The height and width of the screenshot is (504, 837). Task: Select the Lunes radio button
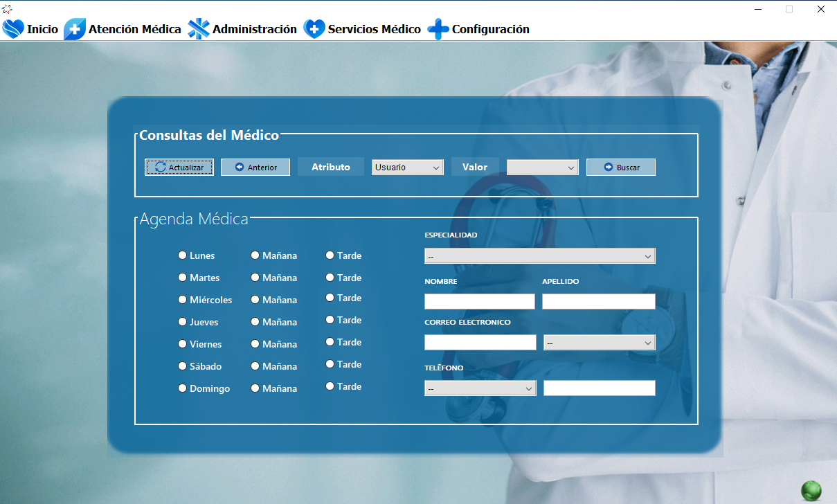click(182, 255)
